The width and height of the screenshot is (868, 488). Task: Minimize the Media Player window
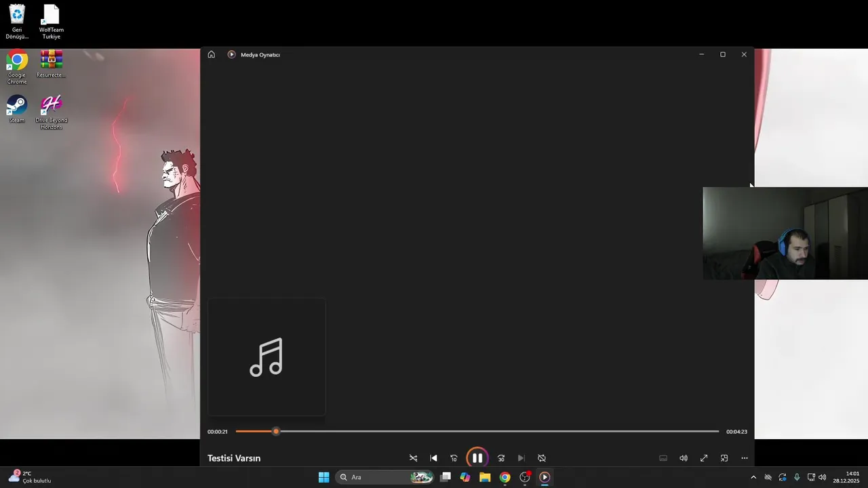[701, 54]
